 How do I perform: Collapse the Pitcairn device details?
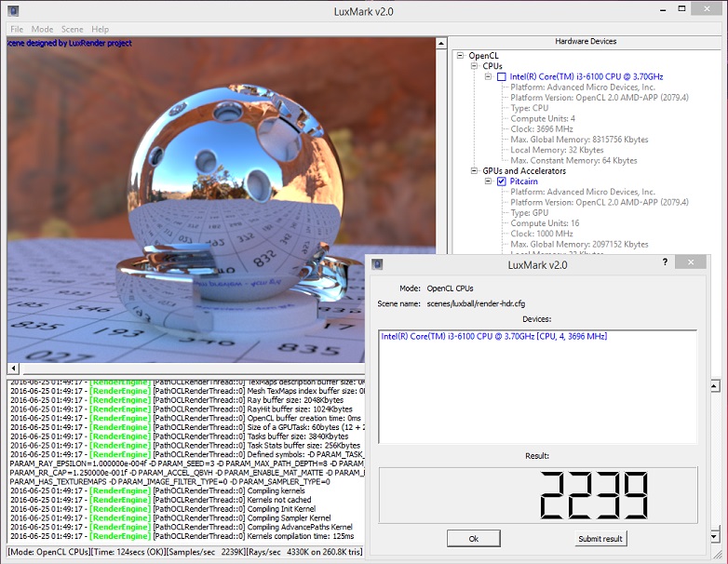[488, 181]
